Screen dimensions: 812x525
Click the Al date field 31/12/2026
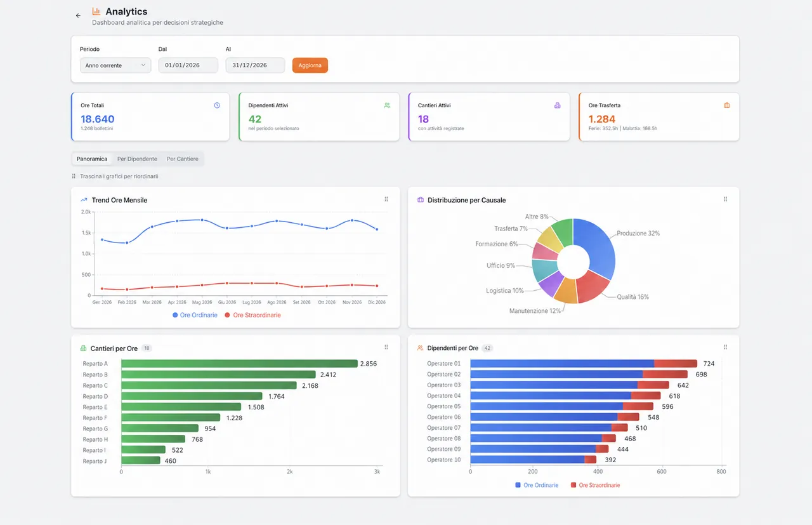[x=255, y=65]
